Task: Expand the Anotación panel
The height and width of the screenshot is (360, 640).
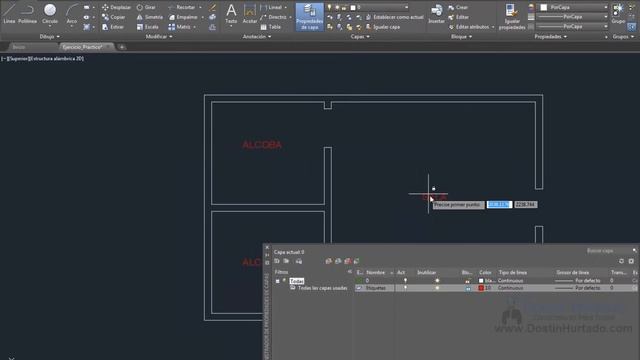Action: [x=257, y=37]
